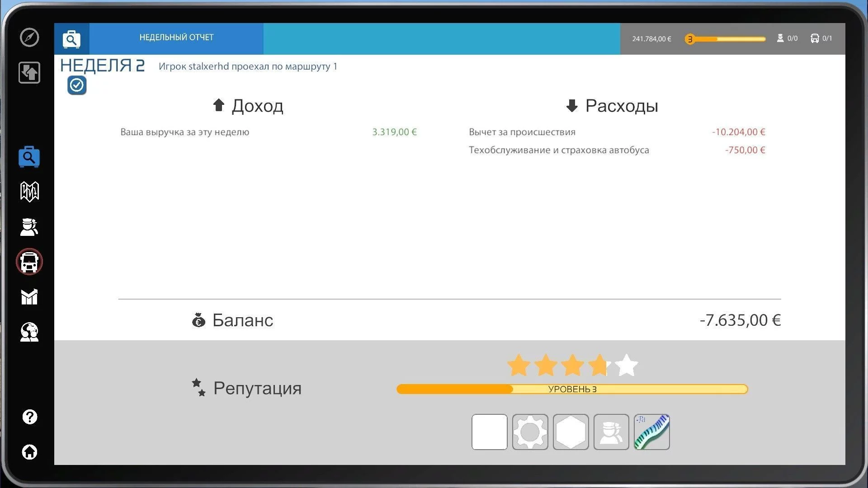Click the empty white reward tile
868x488 pixels.
click(489, 432)
